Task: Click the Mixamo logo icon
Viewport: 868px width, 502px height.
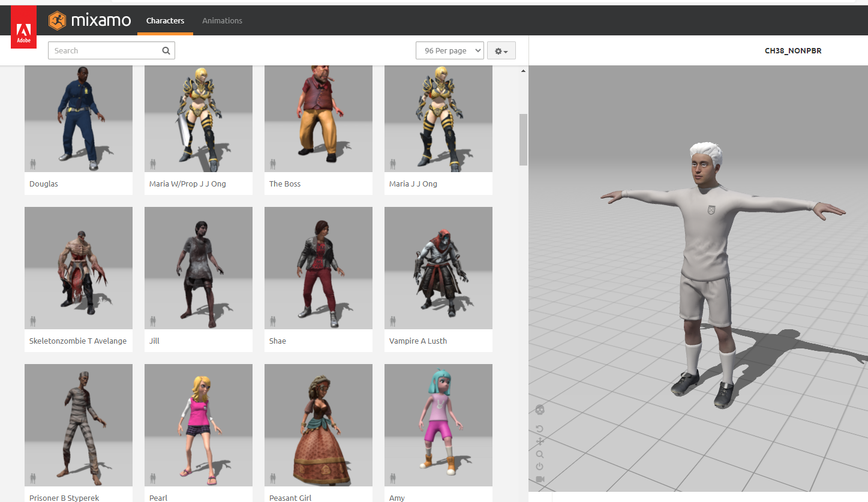Action: 58,20
